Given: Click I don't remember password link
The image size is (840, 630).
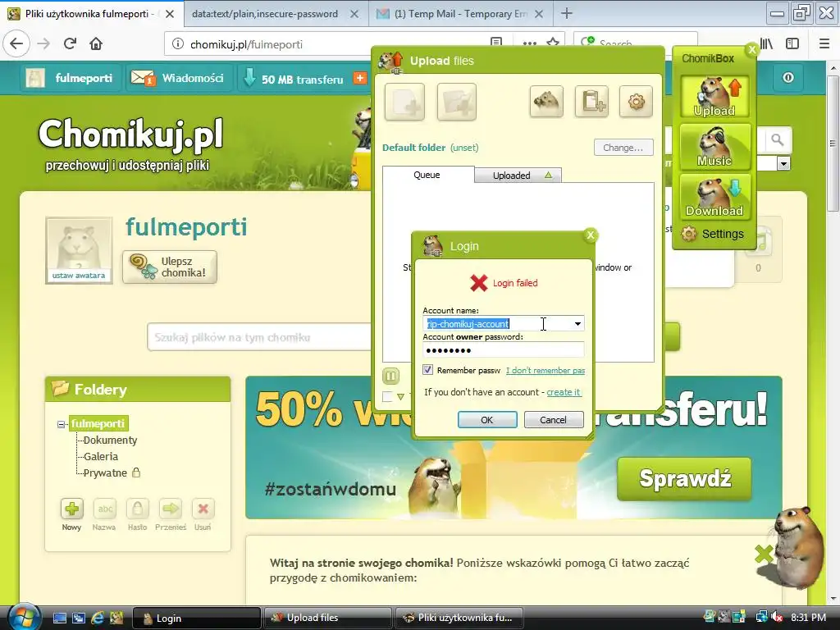Looking at the screenshot, I should (x=546, y=370).
